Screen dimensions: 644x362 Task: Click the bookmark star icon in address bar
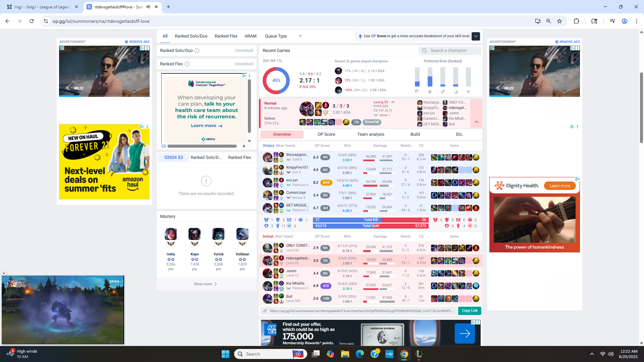559,21
